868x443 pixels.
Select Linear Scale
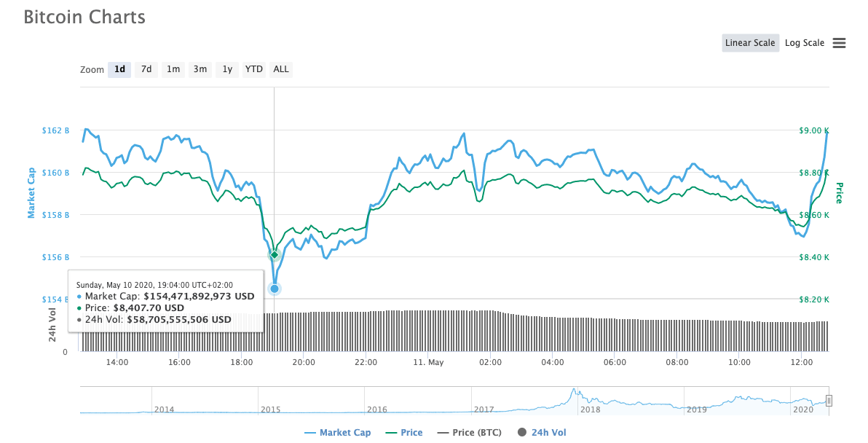(x=750, y=43)
